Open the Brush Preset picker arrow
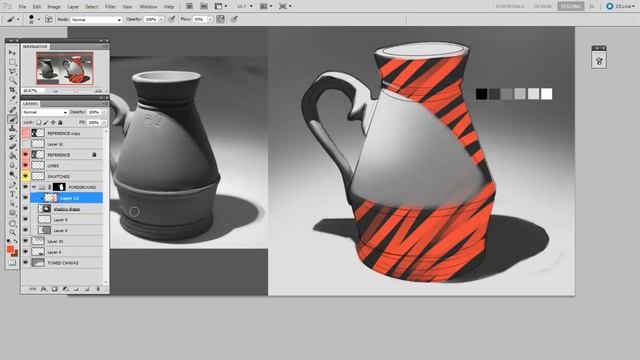The image size is (640, 360). coord(39,19)
